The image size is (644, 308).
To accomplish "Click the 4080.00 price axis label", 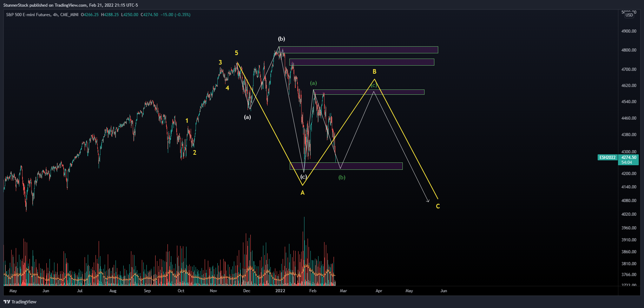I will point(629,201).
